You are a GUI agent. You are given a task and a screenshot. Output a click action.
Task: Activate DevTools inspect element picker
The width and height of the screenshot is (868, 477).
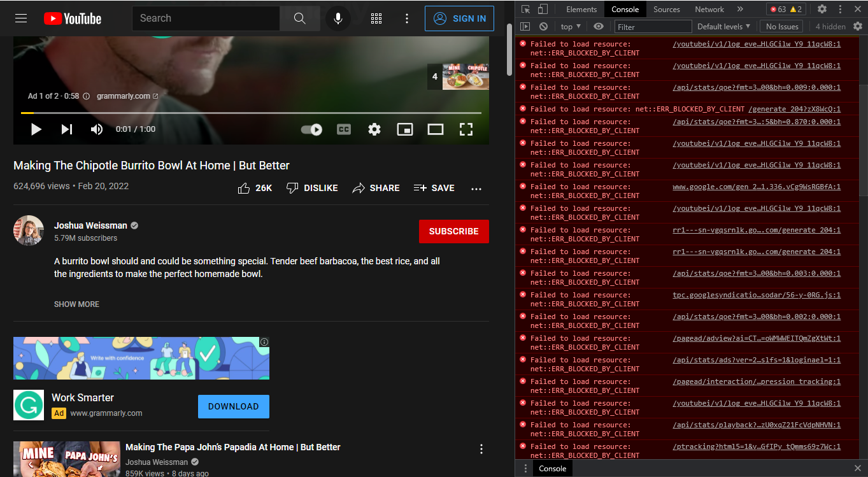pos(525,9)
